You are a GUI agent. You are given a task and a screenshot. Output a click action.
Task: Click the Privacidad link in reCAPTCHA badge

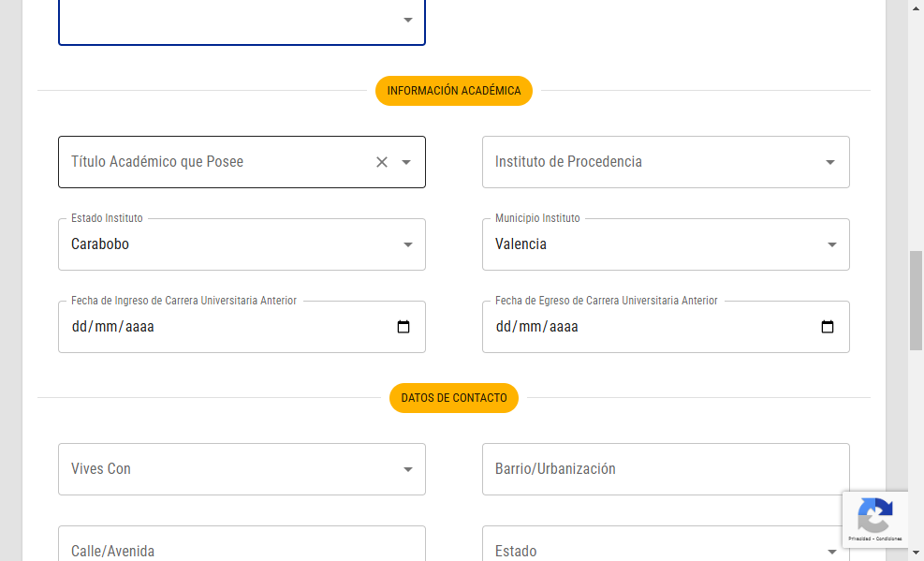point(859,539)
